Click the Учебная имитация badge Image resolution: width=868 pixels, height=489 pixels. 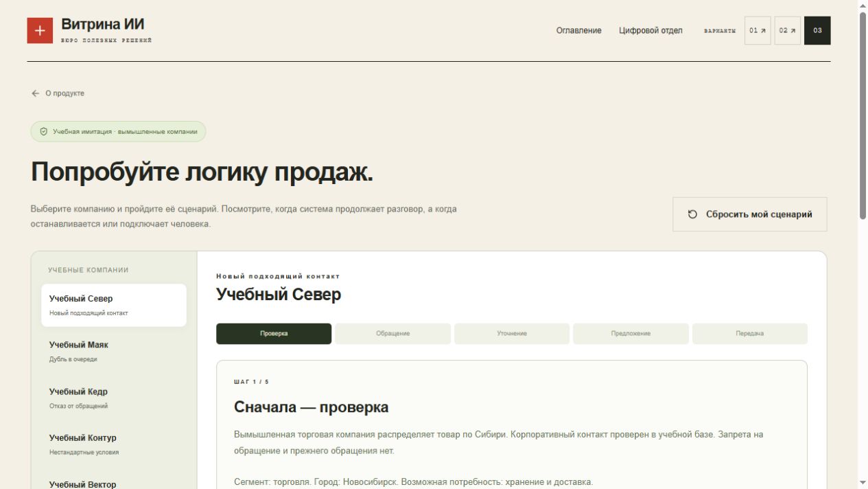pyautogui.click(x=118, y=132)
